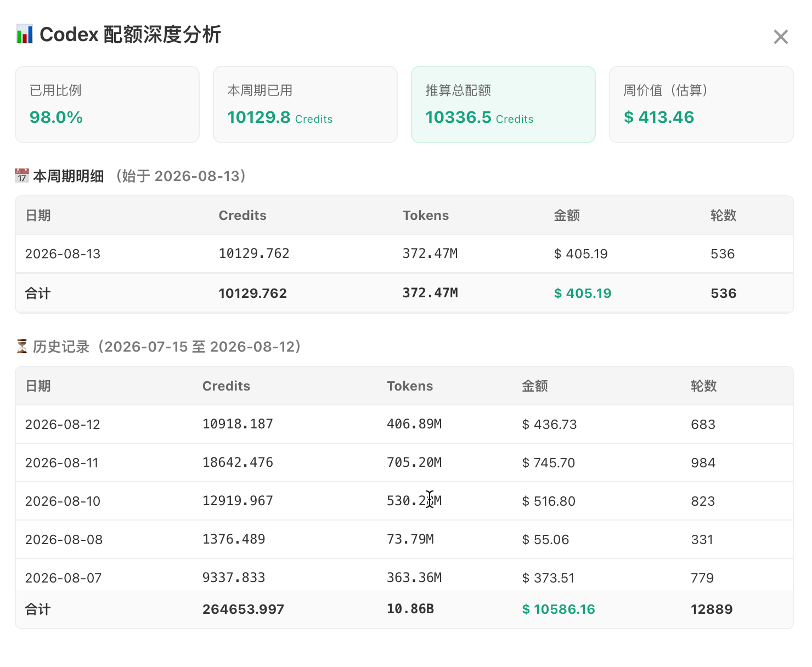Screen dimensions: 812x667
Task: Click the 2026-08-08 date cell
Action: pyautogui.click(x=64, y=540)
